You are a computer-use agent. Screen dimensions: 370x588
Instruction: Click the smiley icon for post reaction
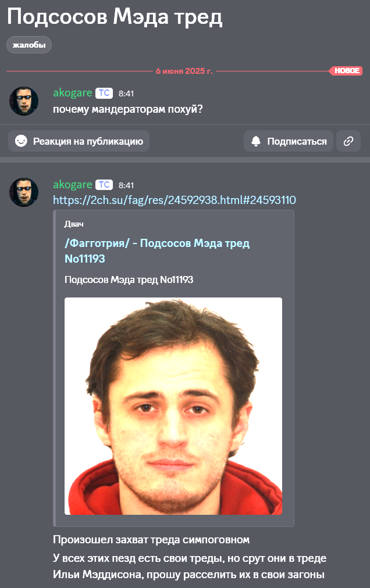click(x=21, y=141)
